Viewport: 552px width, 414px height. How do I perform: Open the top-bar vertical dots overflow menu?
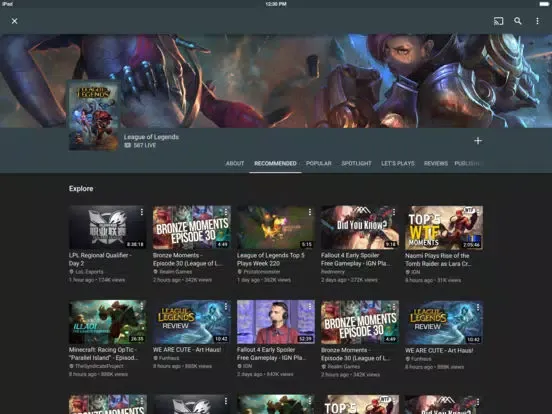pos(537,21)
